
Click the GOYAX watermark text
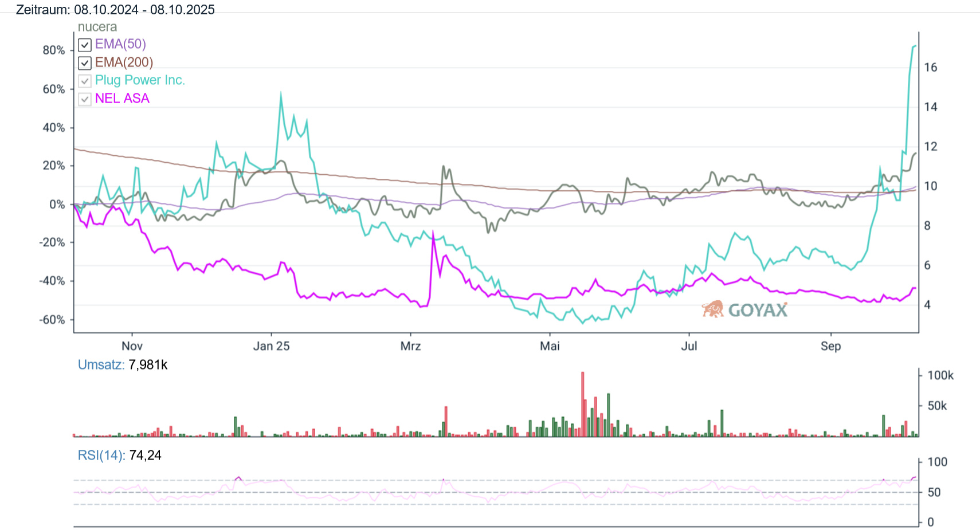click(x=758, y=310)
